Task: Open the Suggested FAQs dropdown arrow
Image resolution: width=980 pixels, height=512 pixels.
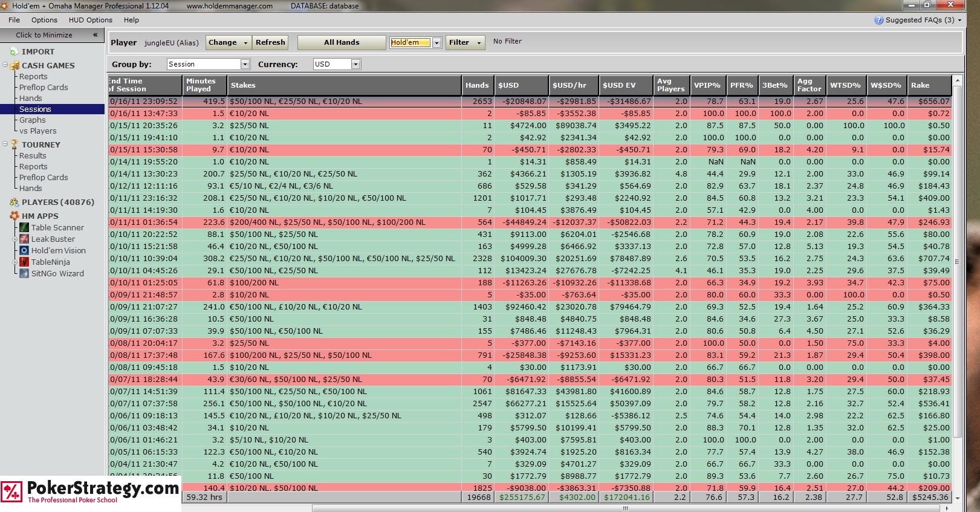Action: coord(959,20)
